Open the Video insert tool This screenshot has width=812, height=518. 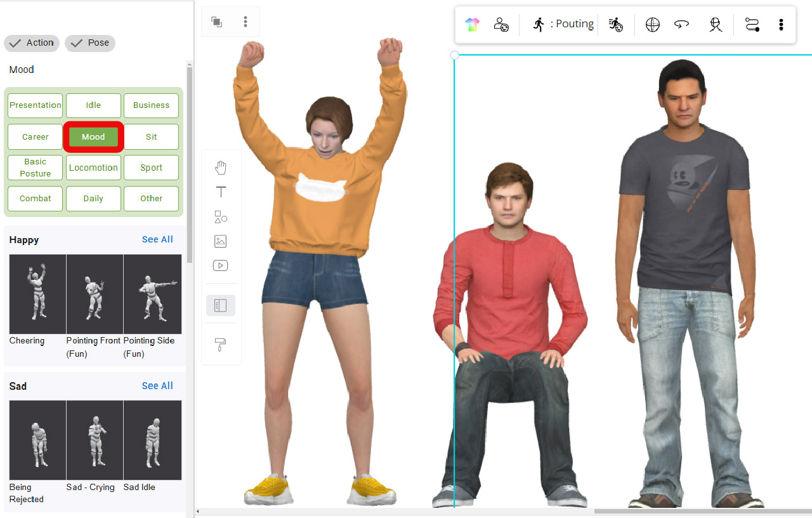[x=220, y=265]
